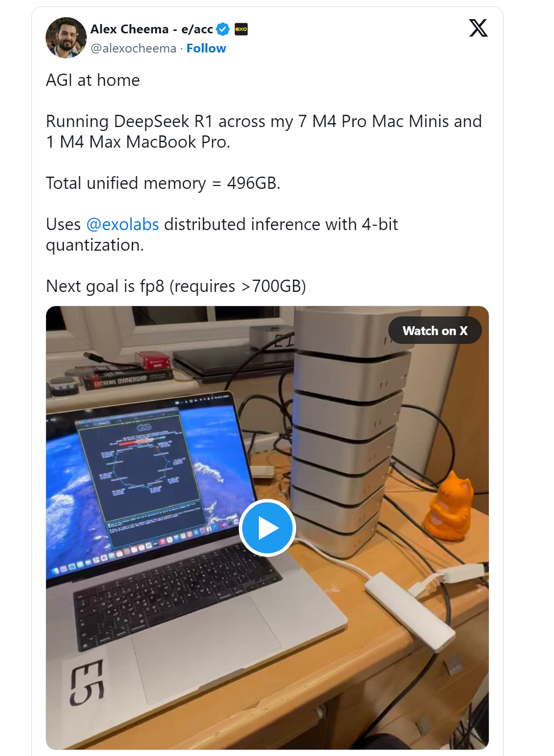
Task: Click the @alexocheema handle
Action: click(x=133, y=49)
